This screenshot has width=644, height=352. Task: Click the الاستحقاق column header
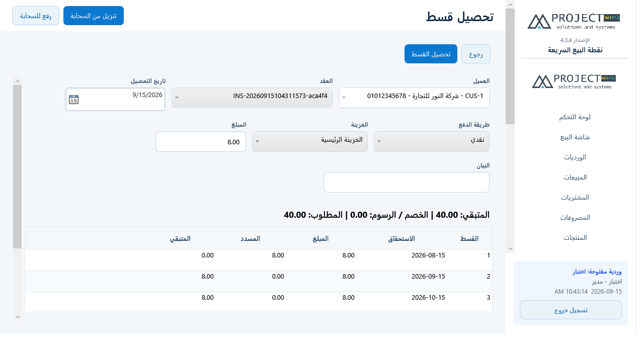(x=401, y=238)
